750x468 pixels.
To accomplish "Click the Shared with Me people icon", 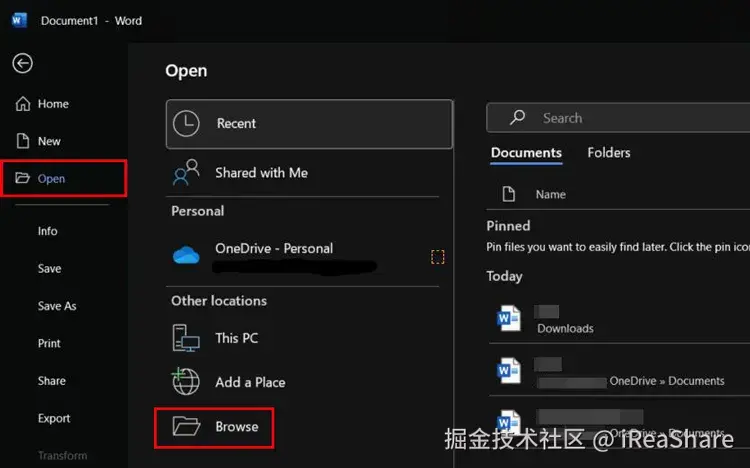I will 186,172.
